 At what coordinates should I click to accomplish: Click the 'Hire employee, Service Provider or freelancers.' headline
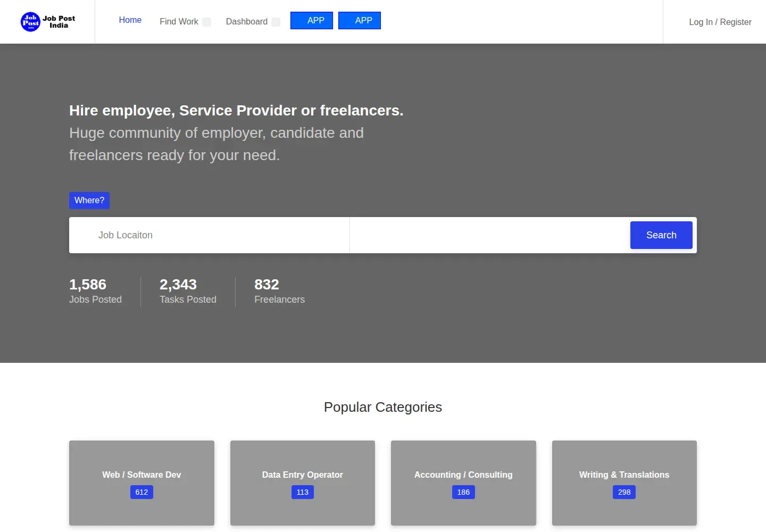236,110
